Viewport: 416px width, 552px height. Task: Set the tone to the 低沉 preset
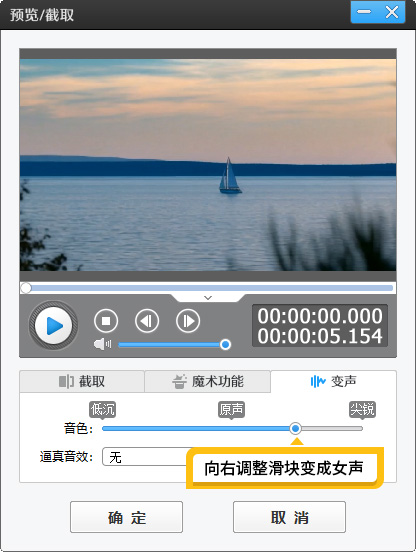point(102,409)
